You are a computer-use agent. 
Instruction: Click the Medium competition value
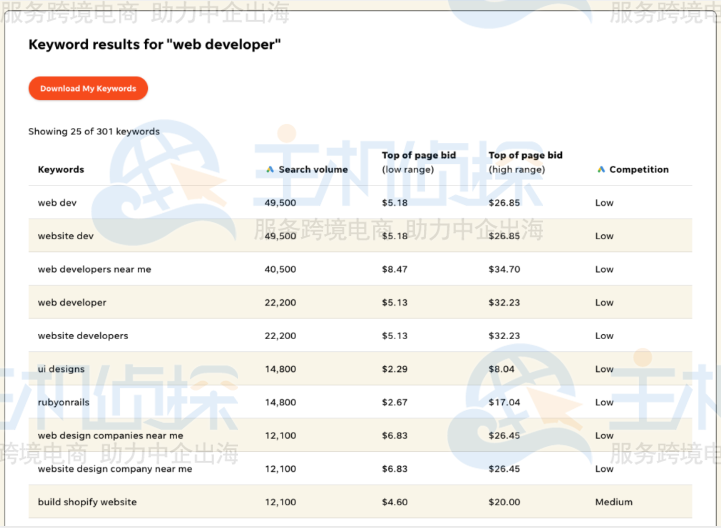coord(613,502)
